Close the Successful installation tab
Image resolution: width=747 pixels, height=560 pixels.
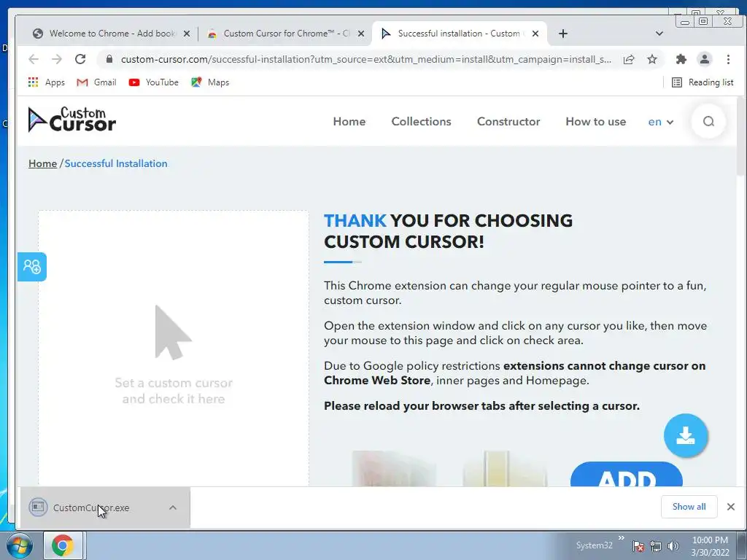click(x=535, y=34)
